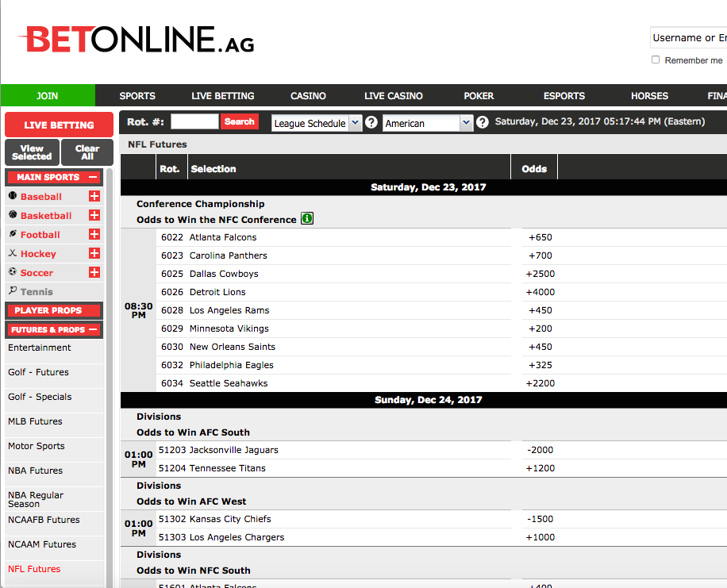Open the Entertainment futures link

pos(40,348)
